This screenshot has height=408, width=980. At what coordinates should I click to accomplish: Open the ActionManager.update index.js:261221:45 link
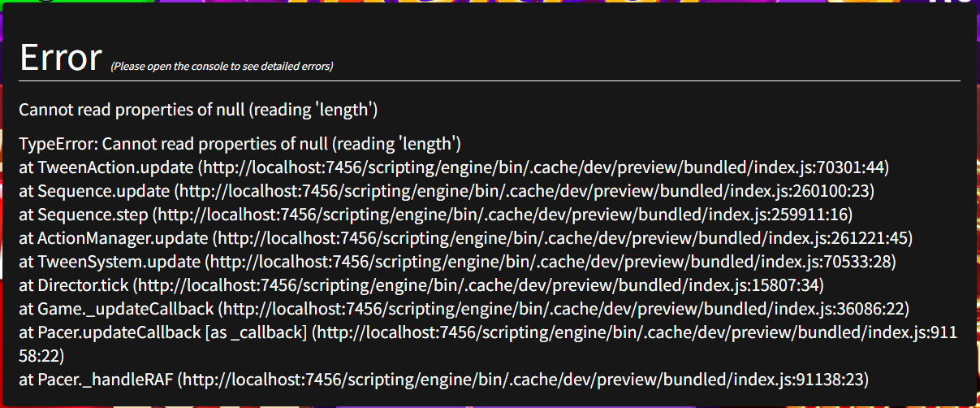pyautogui.click(x=562, y=239)
